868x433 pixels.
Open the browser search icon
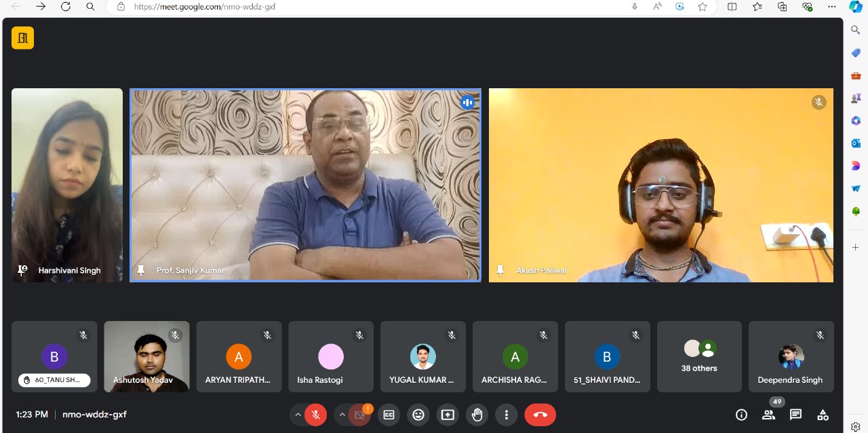click(x=90, y=7)
